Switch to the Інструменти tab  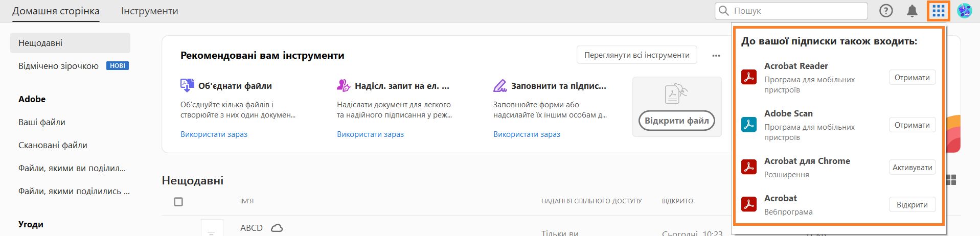150,11
